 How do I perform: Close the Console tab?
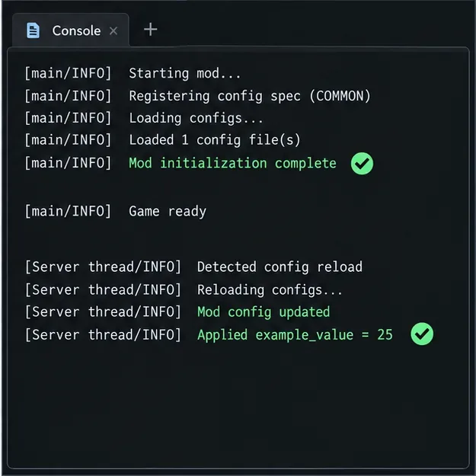[113, 31]
